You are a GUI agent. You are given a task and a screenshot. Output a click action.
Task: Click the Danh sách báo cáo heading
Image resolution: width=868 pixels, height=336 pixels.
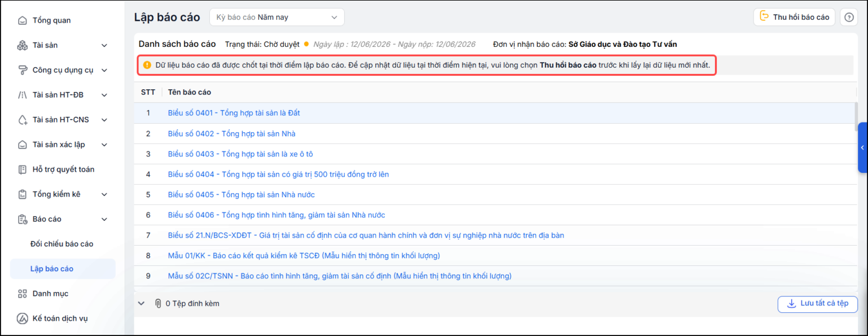pyautogui.click(x=177, y=44)
